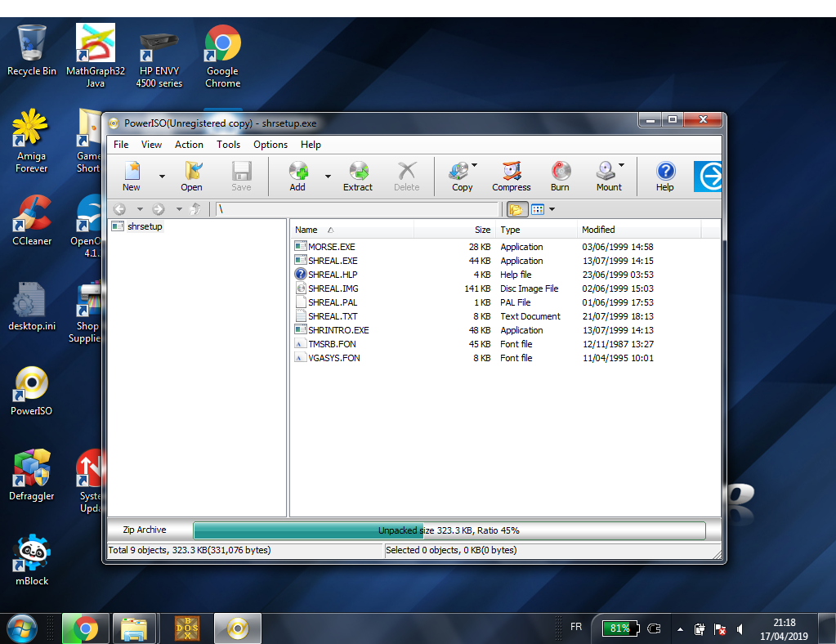Show hidden tray icons arrow
The width and height of the screenshot is (836, 644).
click(x=680, y=629)
